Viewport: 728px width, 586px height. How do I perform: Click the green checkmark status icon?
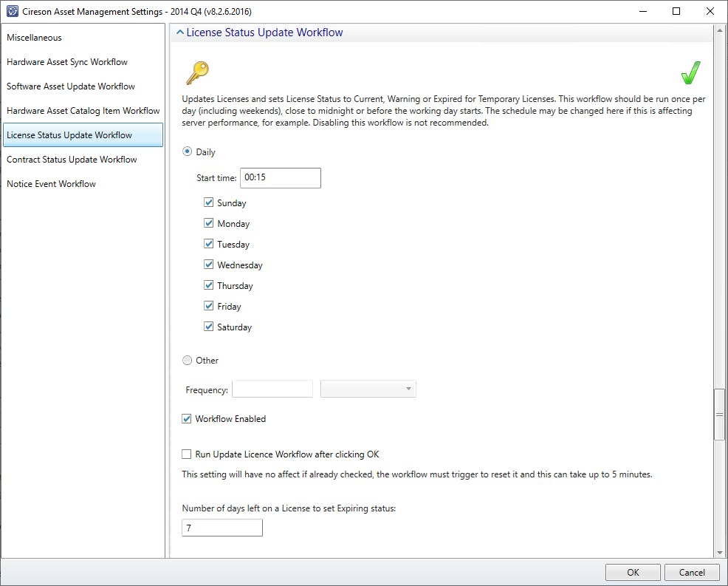[x=690, y=73]
